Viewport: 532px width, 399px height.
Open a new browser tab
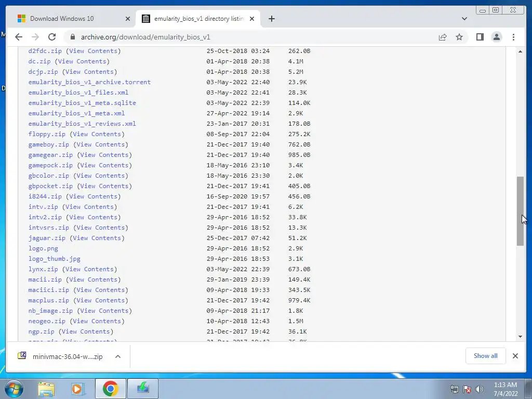[x=271, y=19]
